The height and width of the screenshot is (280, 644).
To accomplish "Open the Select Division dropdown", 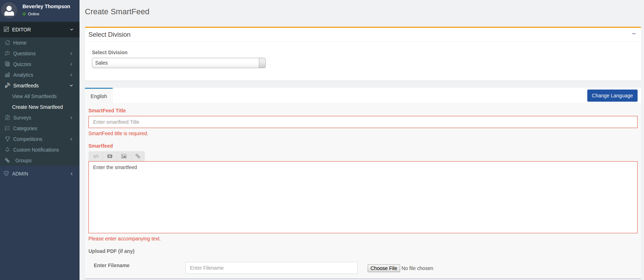I will [x=179, y=63].
